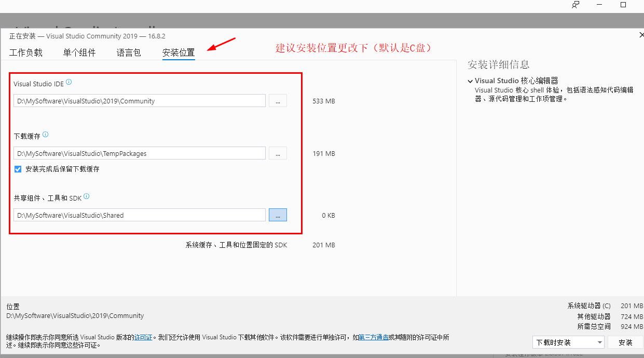
Task: Click info icon next to 共享组件、工具和 SDK
Action: (87, 196)
